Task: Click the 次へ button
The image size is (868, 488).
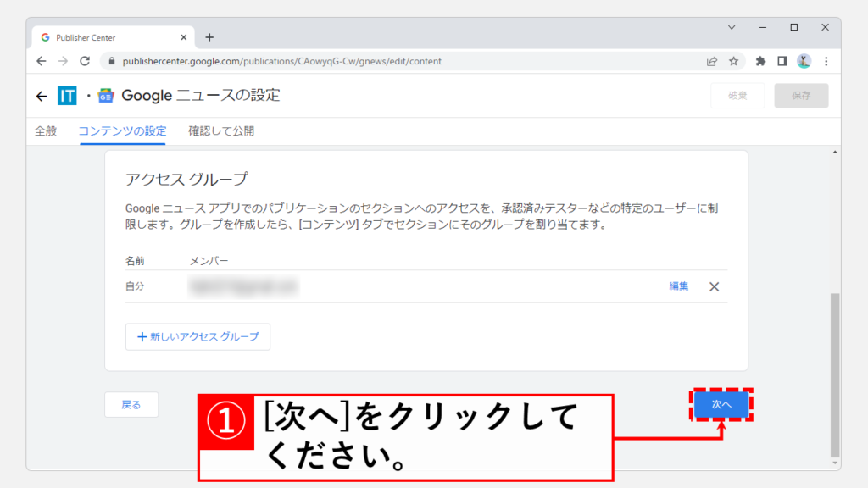Action: pyautogui.click(x=721, y=405)
